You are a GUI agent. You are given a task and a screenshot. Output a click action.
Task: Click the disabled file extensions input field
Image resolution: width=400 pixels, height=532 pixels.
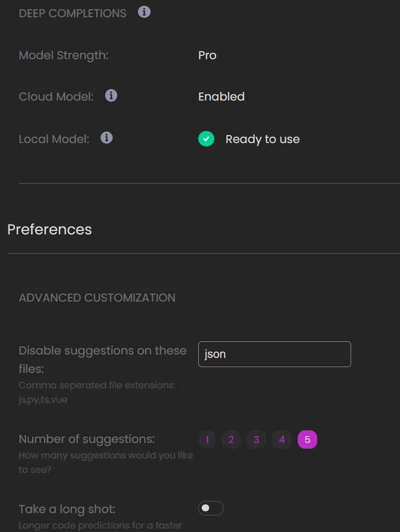[274, 354]
